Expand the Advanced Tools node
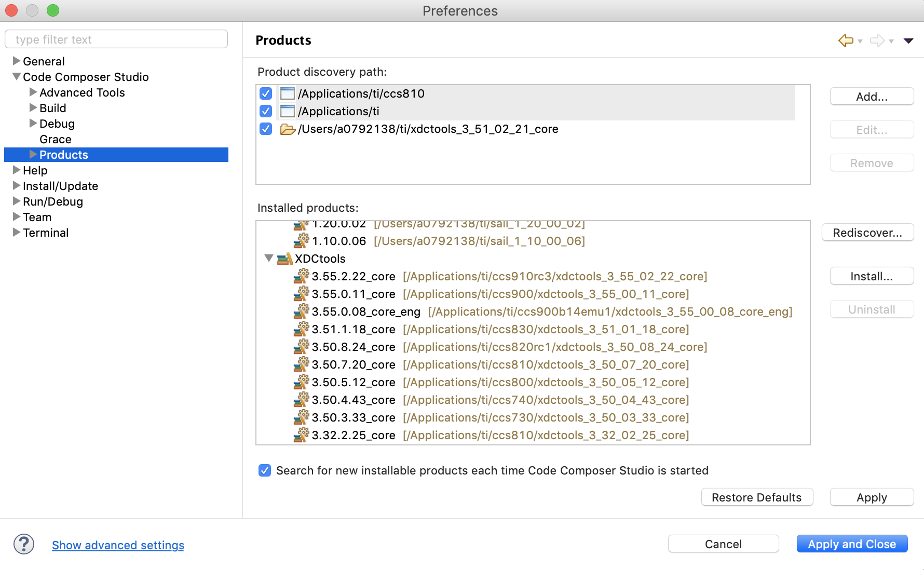 (33, 92)
